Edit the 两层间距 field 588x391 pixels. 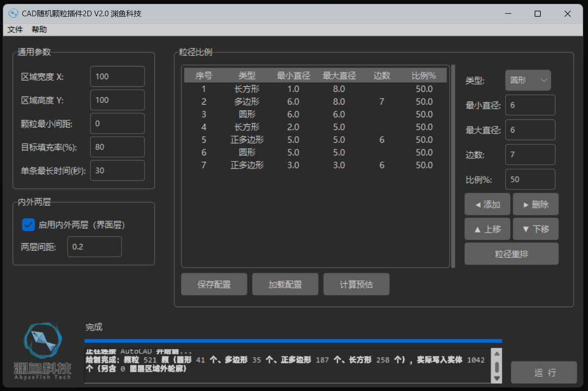[x=95, y=247]
